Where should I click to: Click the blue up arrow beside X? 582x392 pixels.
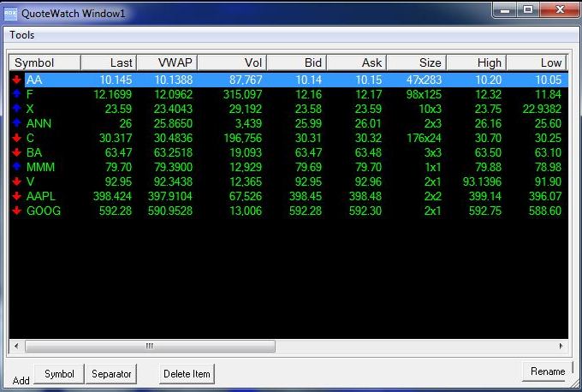[x=16, y=109]
